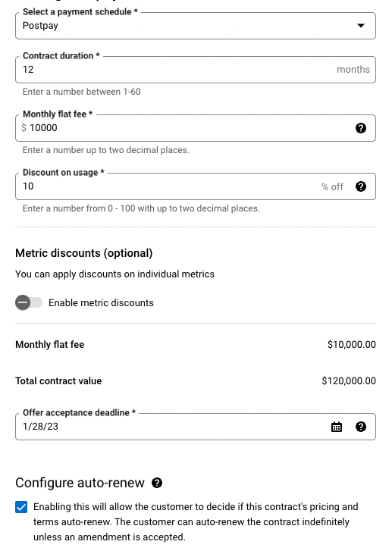Open help for Offer acceptance deadline

coord(361,427)
